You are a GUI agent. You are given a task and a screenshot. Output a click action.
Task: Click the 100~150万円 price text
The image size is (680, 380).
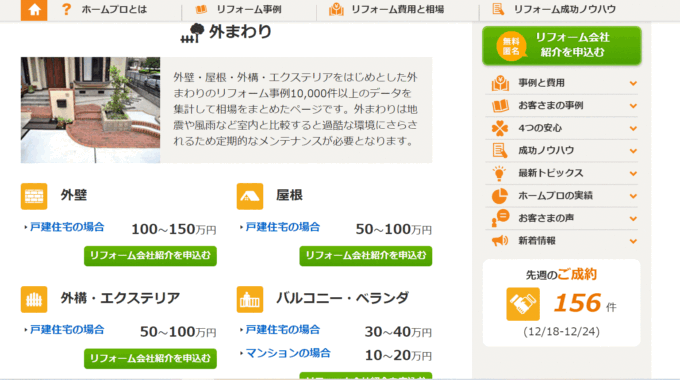coord(173,229)
